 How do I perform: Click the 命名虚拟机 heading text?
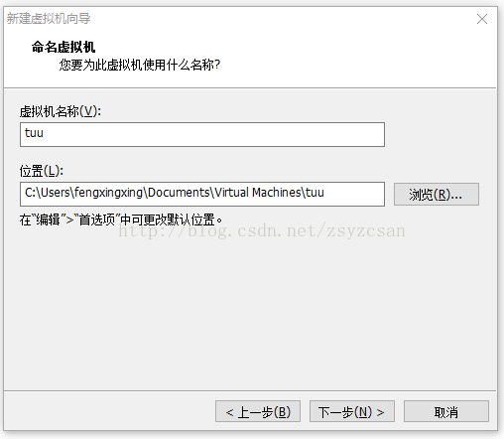[63, 47]
